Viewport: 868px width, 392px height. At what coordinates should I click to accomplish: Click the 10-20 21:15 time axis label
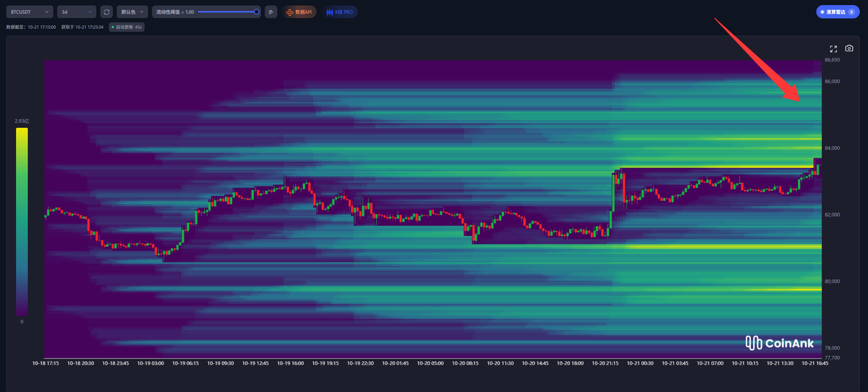(605, 364)
